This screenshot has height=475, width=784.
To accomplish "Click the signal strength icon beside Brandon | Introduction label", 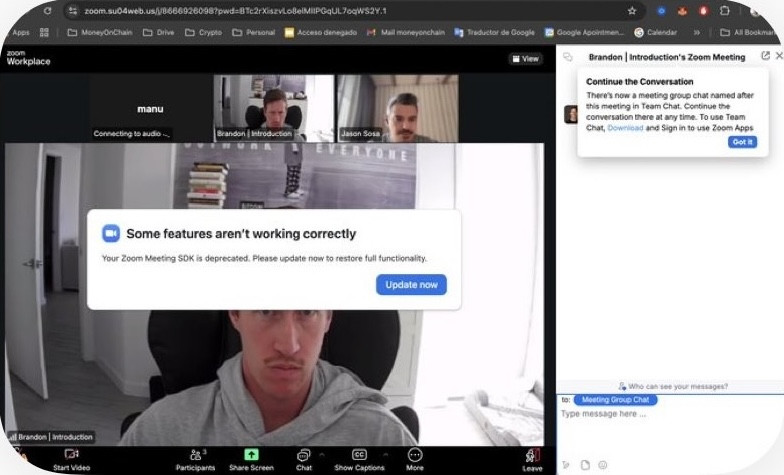I will [12, 437].
